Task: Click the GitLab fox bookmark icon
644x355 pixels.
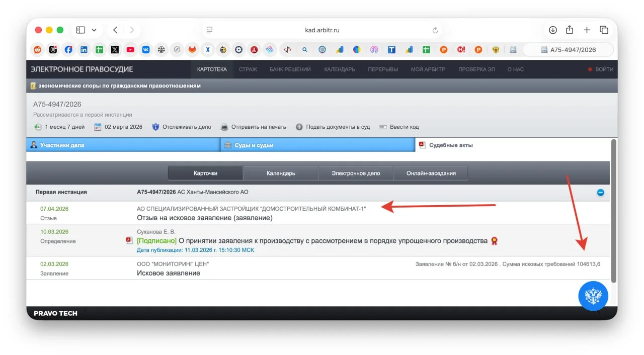Action: [x=192, y=50]
